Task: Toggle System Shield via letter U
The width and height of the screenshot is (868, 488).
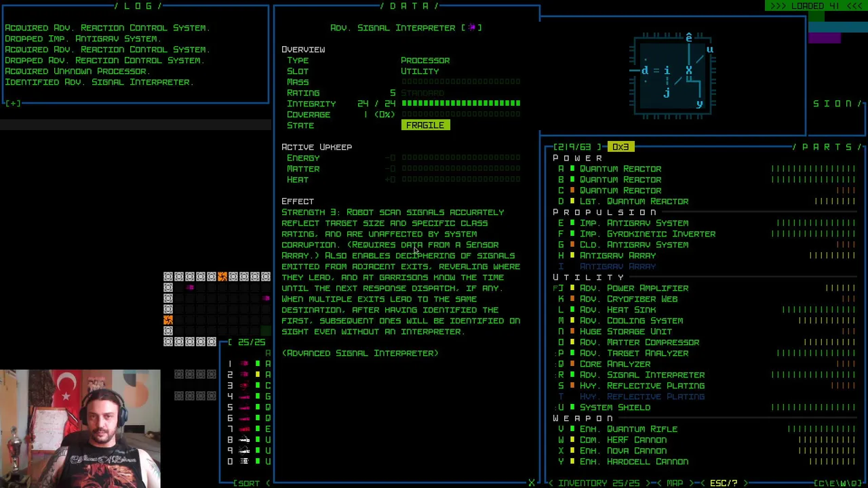Action: [561, 407]
